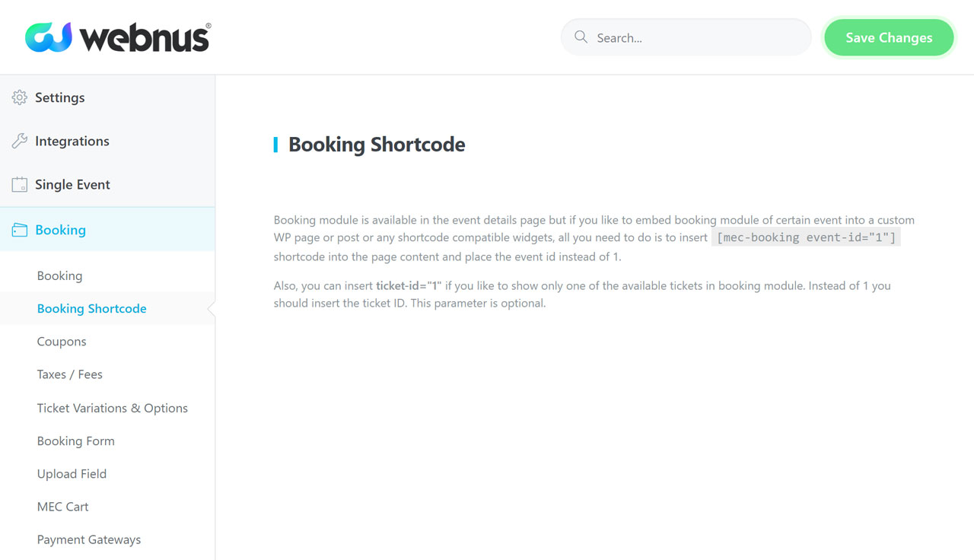Click the Webnus logo
This screenshot has height=560, width=974.
118,37
